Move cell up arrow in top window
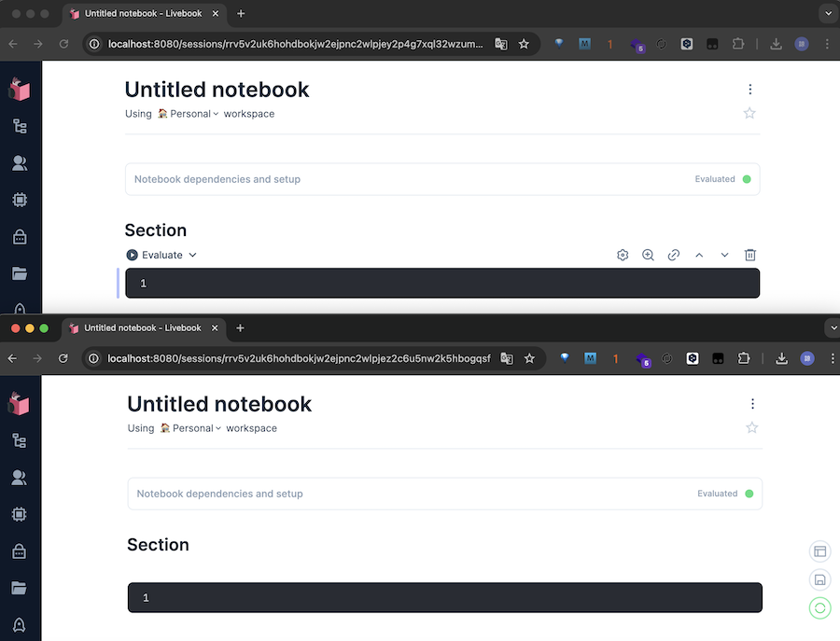 pos(699,255)
